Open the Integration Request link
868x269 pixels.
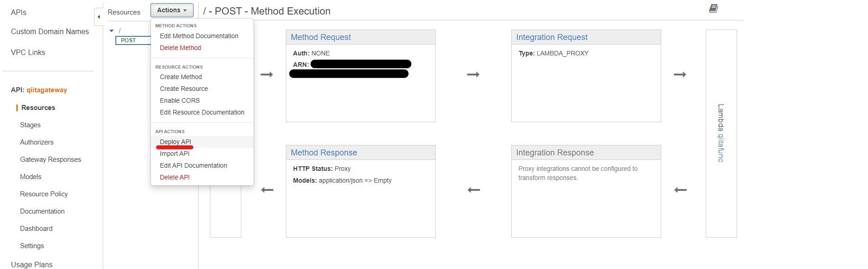tap(551, 37)
